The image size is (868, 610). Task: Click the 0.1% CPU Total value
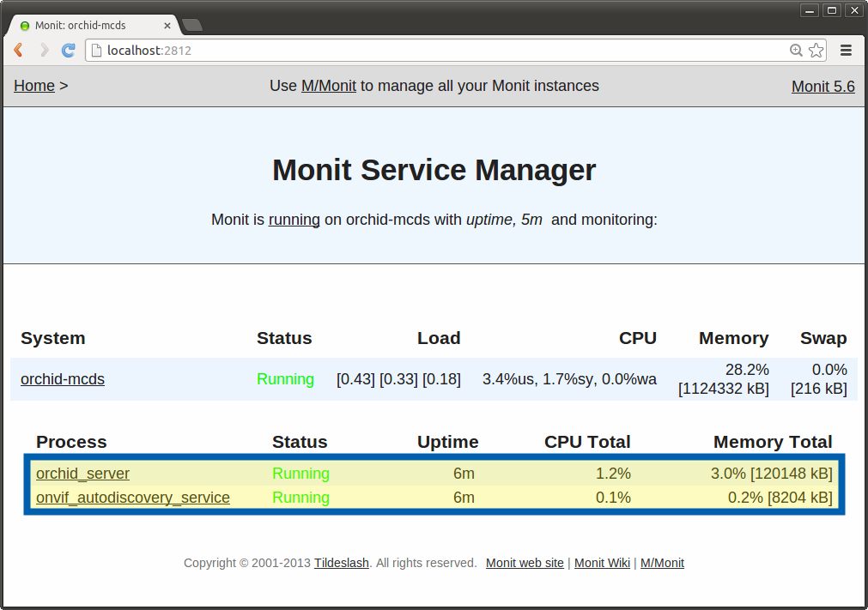[613, 498]
